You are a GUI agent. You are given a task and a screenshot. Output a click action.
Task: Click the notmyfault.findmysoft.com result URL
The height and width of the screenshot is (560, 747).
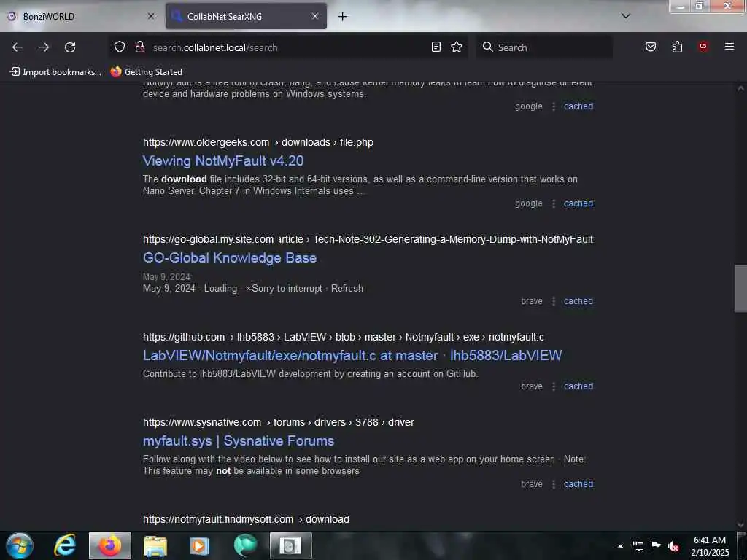(246, 519)
